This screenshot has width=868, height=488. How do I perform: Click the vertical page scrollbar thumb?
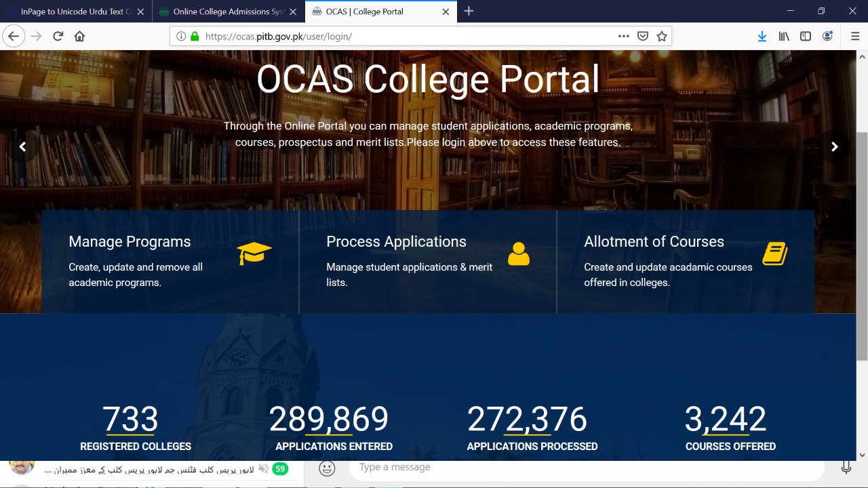(862, 246)
